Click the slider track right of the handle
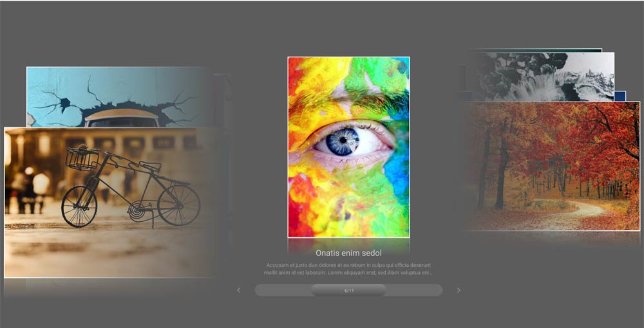This screenshot has width=644, height=328. [x=414, y=290]
